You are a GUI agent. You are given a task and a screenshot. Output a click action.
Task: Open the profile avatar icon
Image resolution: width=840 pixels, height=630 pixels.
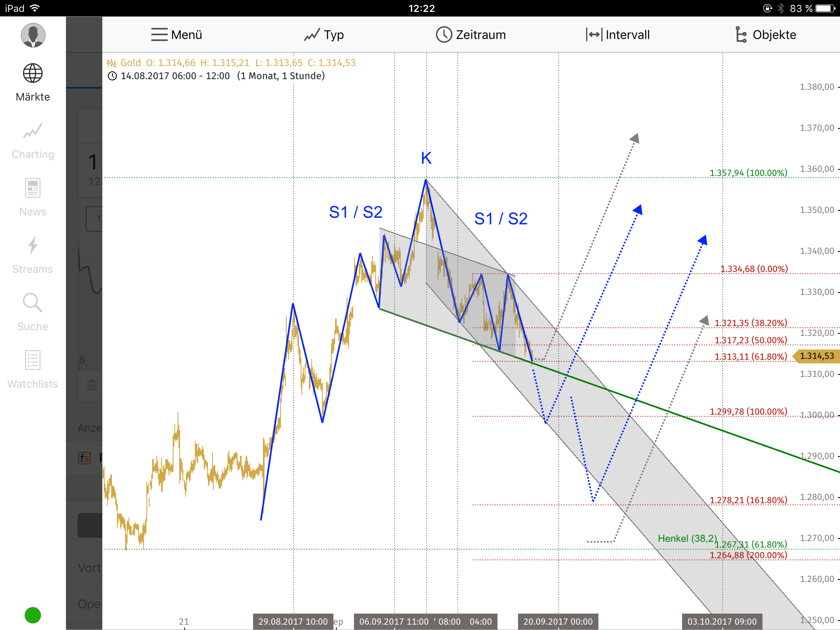click(32, 35)
